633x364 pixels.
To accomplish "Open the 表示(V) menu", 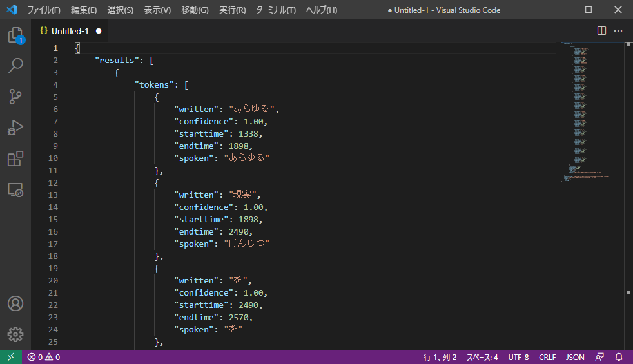I will [157, 10].
